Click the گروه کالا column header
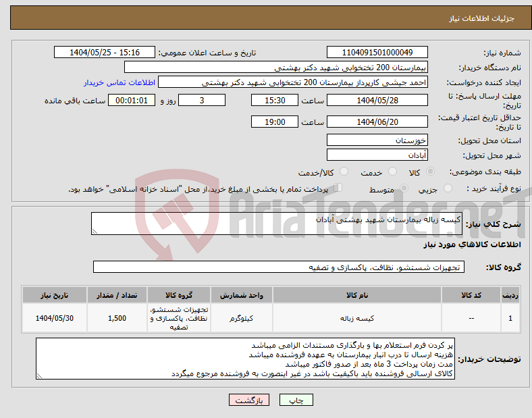 click(179, 295)
